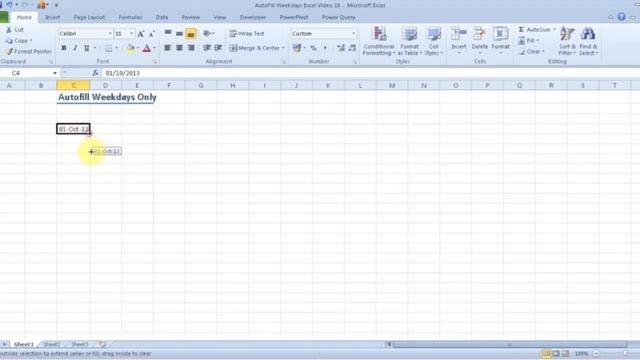Toggle Italic formatting
The height and width of the screenshot is (360, 640).
tap(75, 48)
